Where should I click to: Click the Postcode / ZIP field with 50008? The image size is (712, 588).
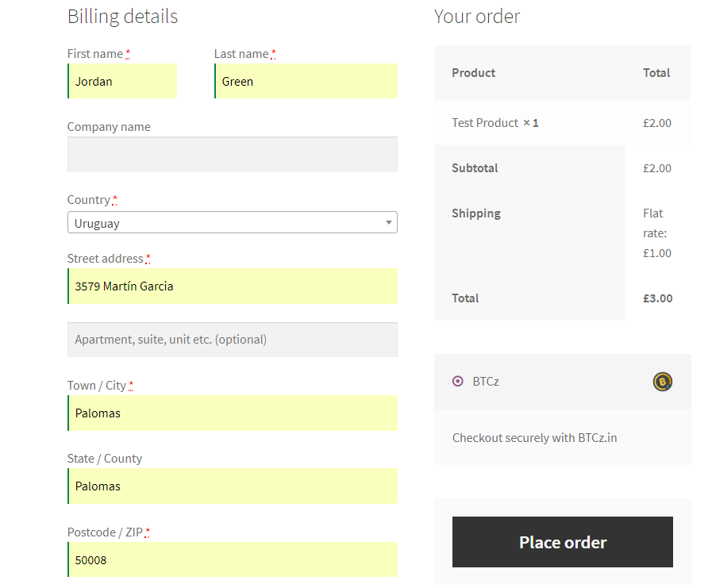click(233, 560)
